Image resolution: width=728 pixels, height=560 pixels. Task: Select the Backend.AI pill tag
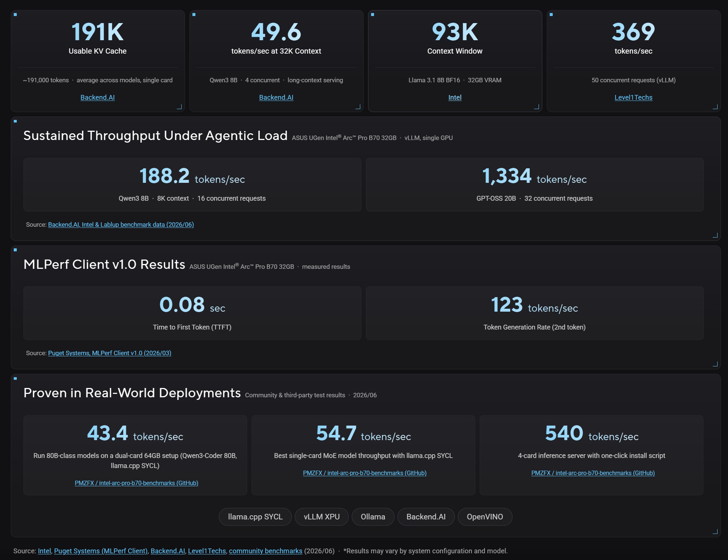(x=426, y=517)
